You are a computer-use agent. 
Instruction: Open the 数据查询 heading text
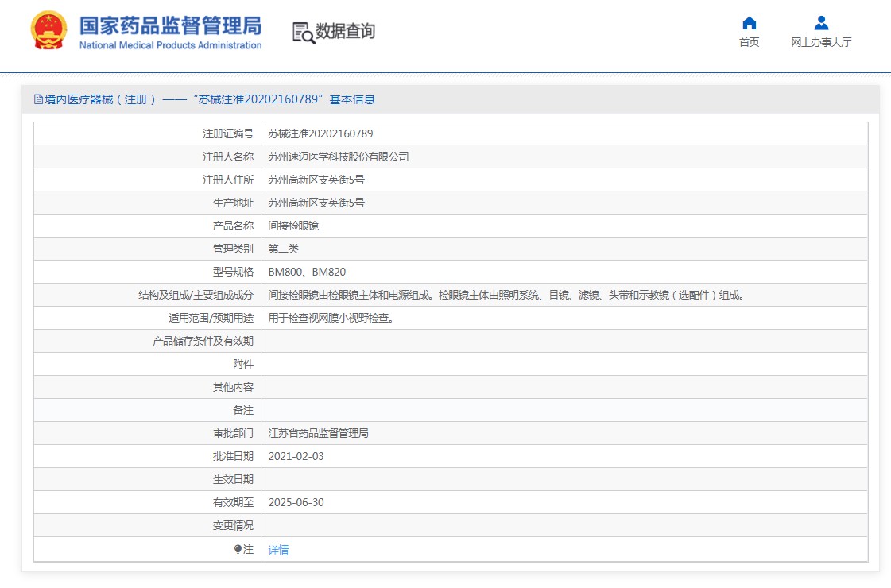(345, 32)
